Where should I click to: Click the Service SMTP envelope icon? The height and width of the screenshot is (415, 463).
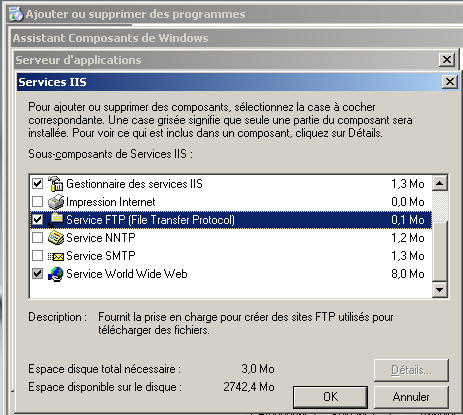click(x=55, y=256)
